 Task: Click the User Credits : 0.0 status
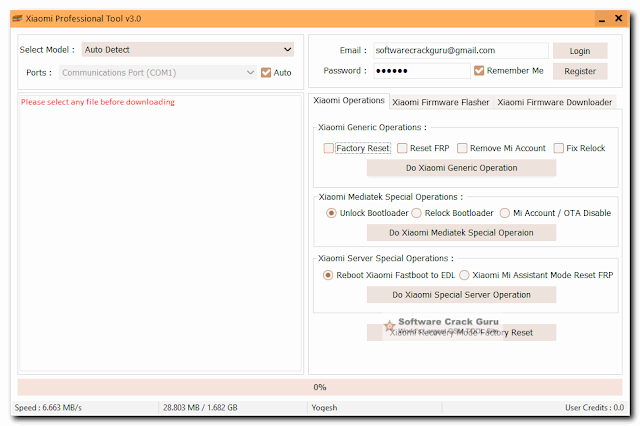[x=594, y=407]
